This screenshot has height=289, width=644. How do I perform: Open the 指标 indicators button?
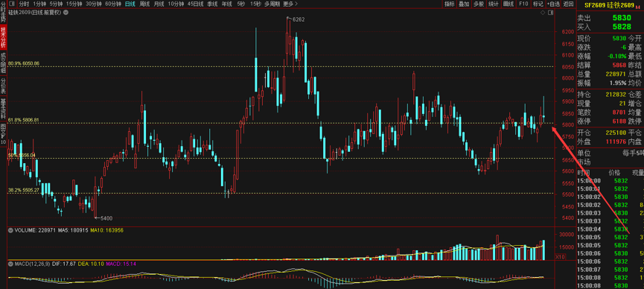450,4
